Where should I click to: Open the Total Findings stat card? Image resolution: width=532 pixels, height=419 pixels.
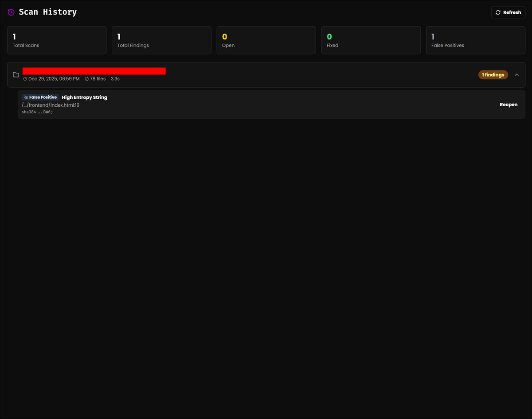coord(161,40)
